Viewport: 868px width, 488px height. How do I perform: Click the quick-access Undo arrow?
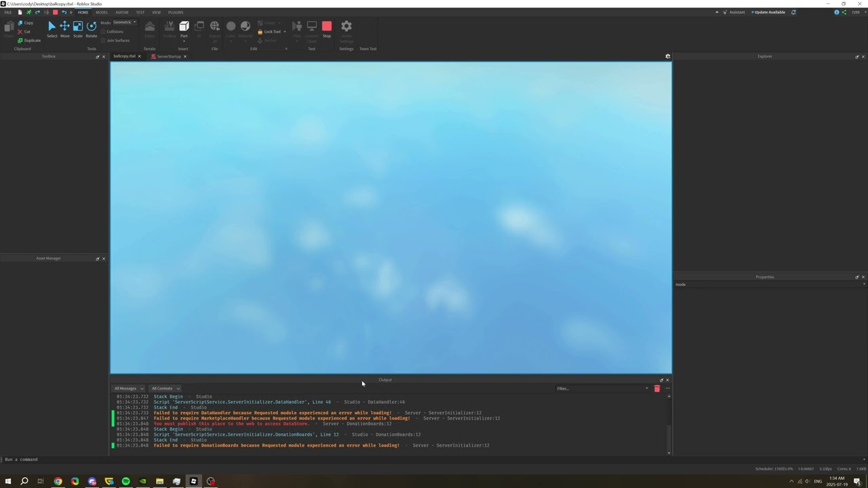click(x=64, y=12)
